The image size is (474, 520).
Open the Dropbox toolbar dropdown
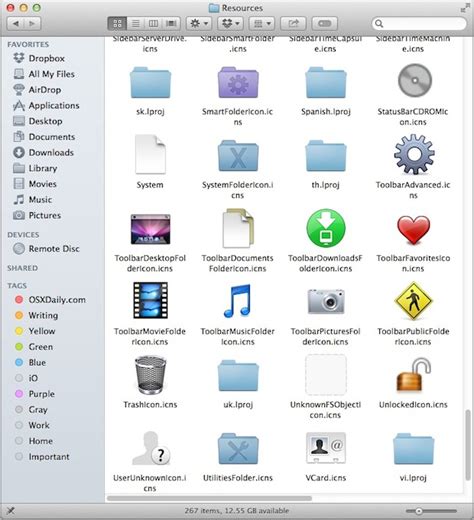[x=230, y=23]
